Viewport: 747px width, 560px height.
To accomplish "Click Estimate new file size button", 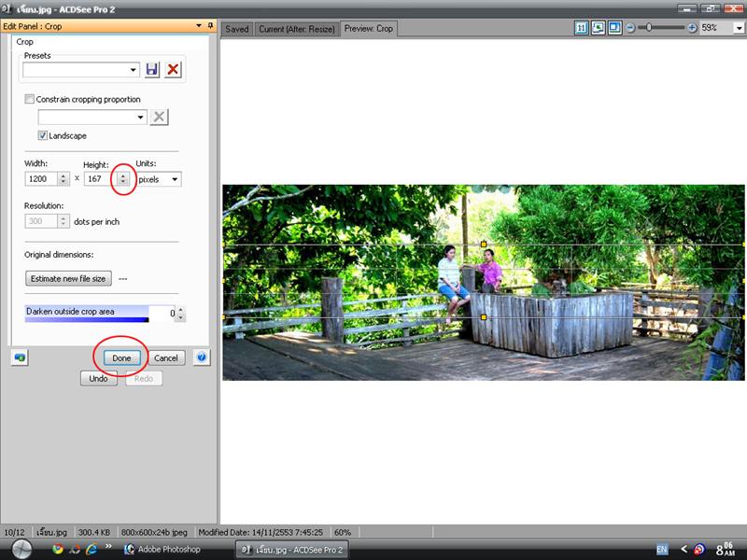I will click(x=68, y=278).
